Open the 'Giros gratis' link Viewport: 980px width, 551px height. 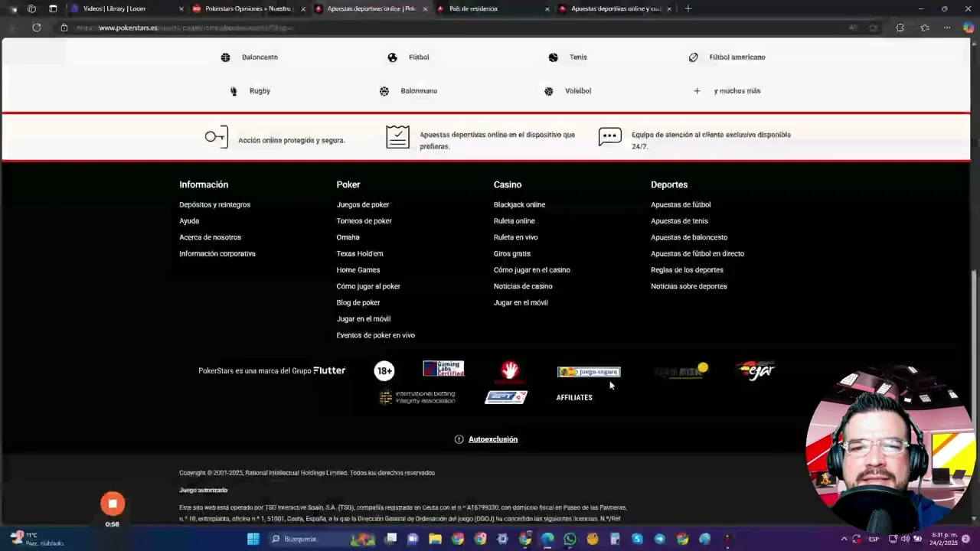[512, 254]
